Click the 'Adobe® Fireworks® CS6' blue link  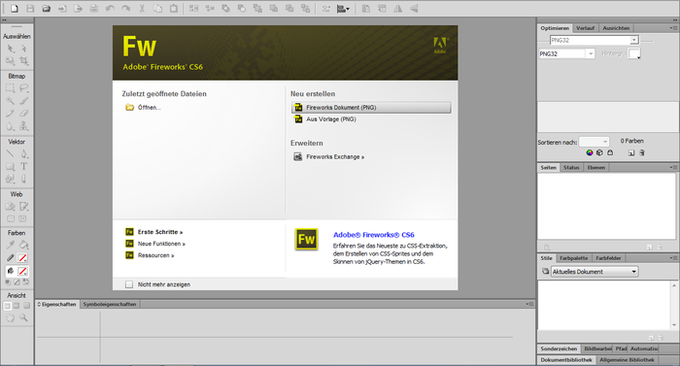[373, 235]
